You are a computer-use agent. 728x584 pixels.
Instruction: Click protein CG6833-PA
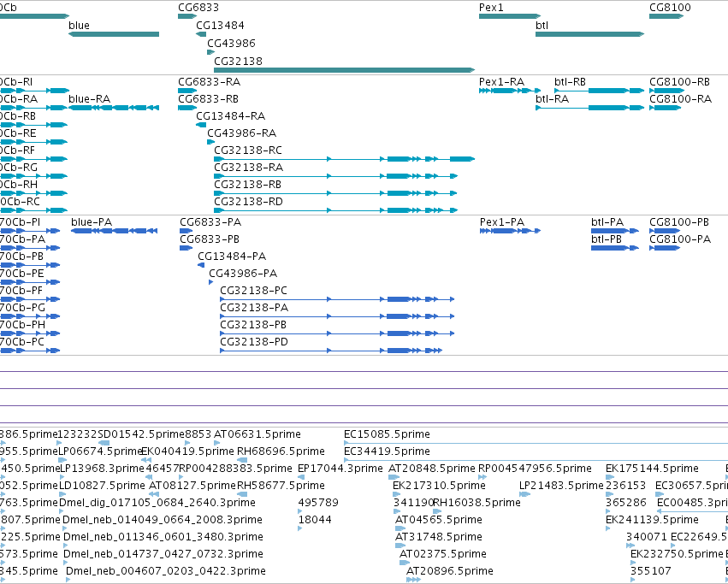(186, 231)
